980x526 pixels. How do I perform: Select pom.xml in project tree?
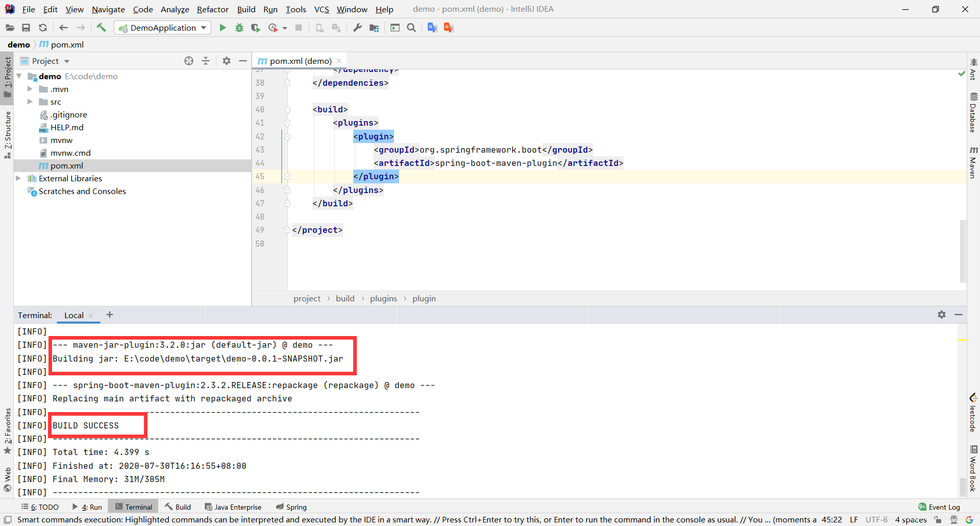[x=66, y=165]
